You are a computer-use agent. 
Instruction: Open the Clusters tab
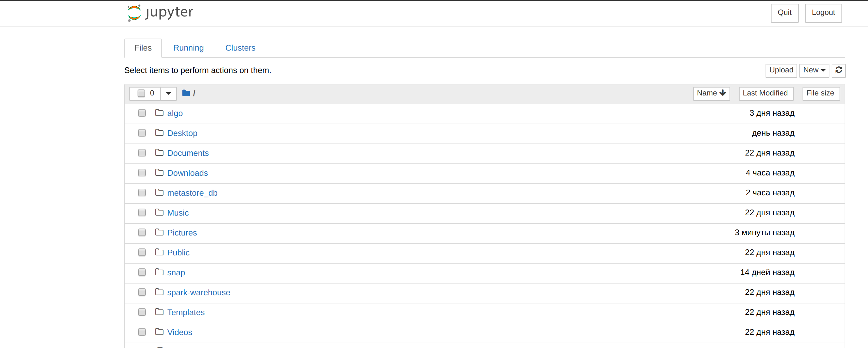240,48
